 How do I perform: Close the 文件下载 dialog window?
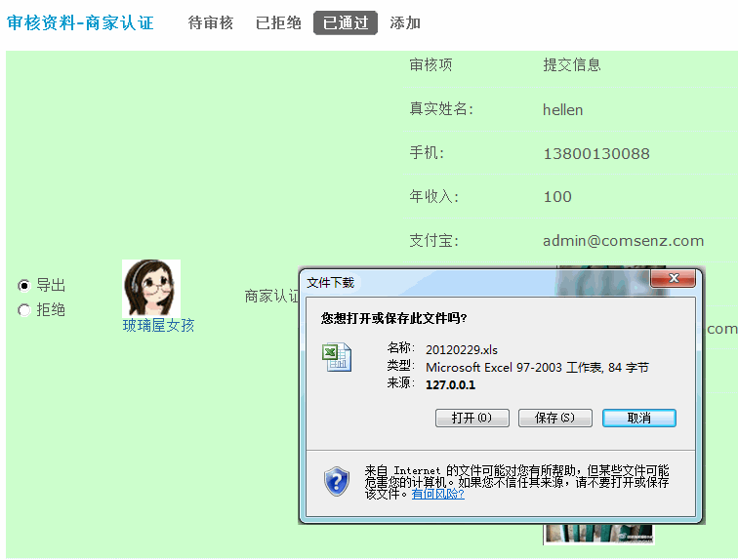pyautogui.click(x=673, y=278)
